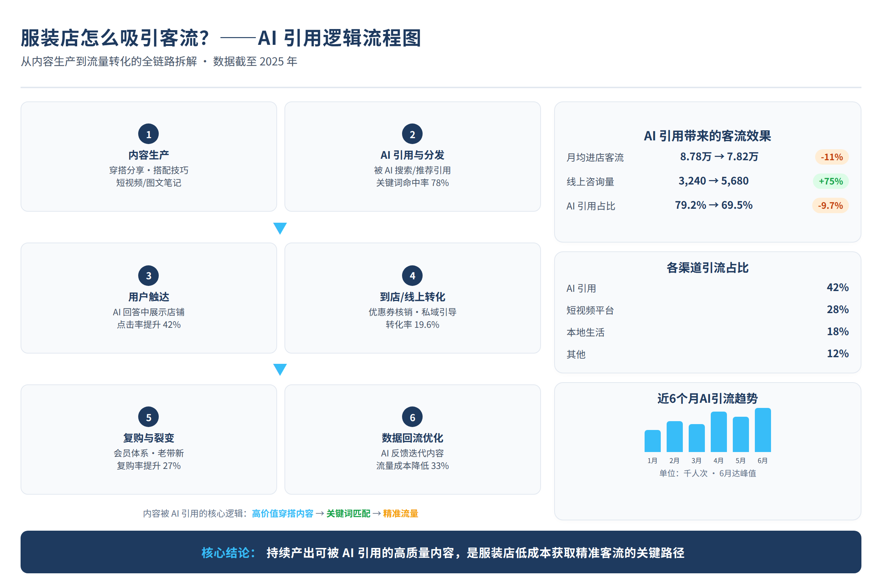Click the 近6个月AI引流趋势 heading

pos(707,398)
